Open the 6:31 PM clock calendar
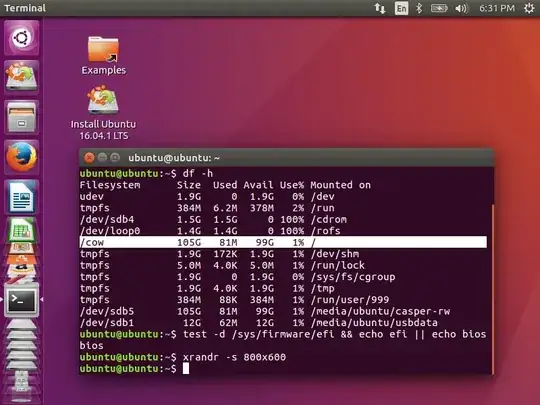540x405 pixels. 497,8
